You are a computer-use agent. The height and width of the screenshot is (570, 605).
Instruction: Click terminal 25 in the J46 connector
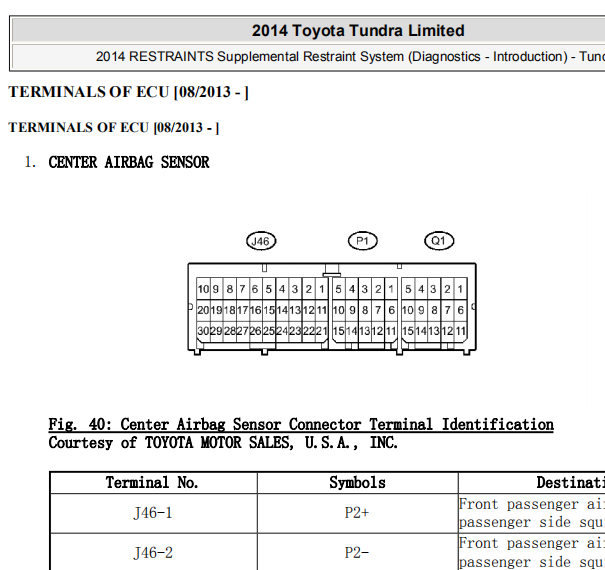(x=269, y=331)
